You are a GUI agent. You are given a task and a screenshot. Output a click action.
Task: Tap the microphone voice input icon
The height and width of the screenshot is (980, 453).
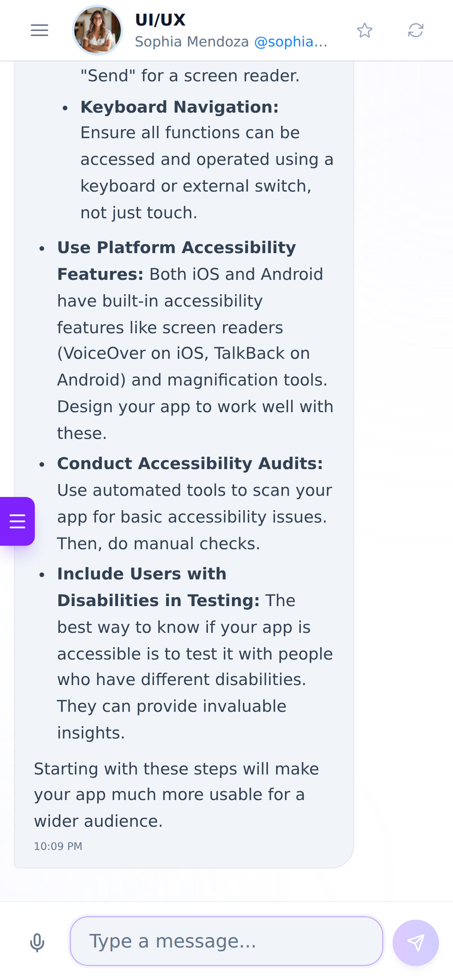[x=37, y=942]
